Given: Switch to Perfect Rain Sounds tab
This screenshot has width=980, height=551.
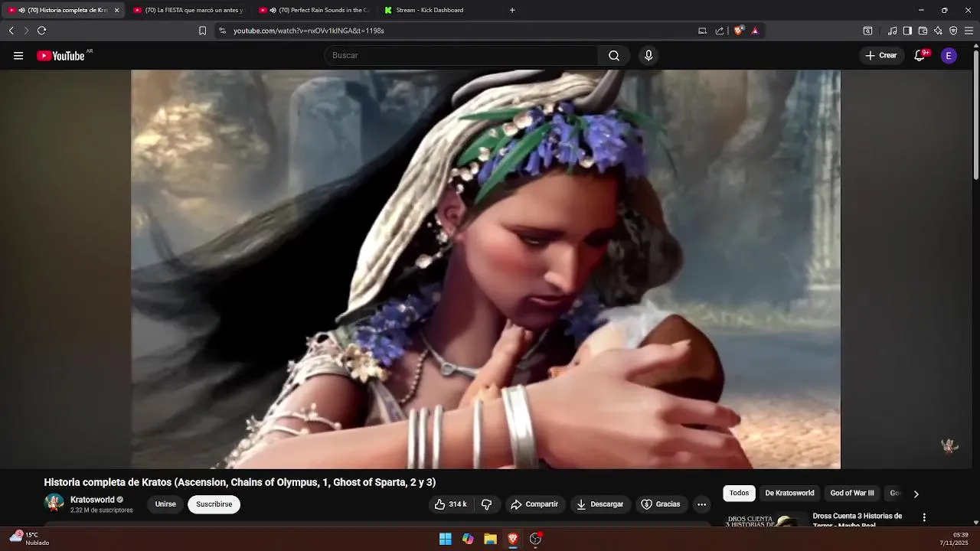Looking at the screenshot, I should pos(315,10).
